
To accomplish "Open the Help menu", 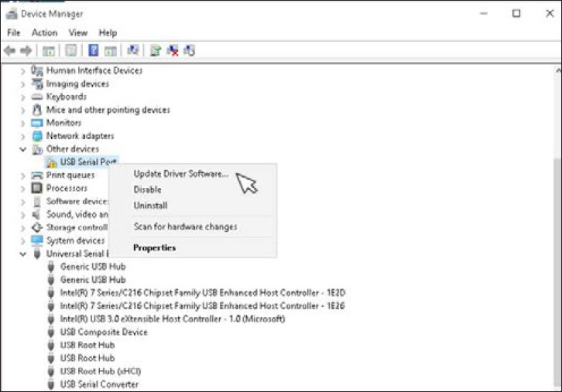I will point(108,32).
